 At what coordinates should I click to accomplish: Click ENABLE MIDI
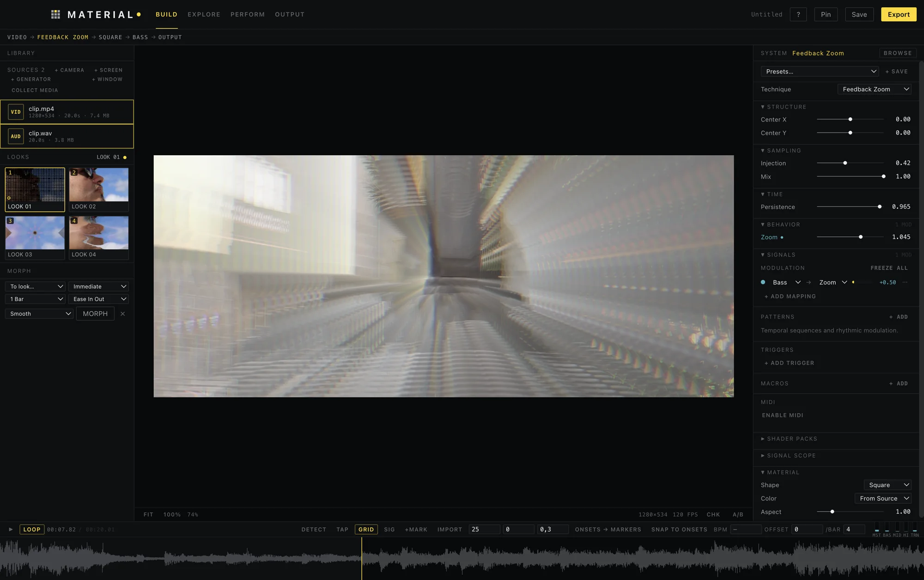(783, 415)
